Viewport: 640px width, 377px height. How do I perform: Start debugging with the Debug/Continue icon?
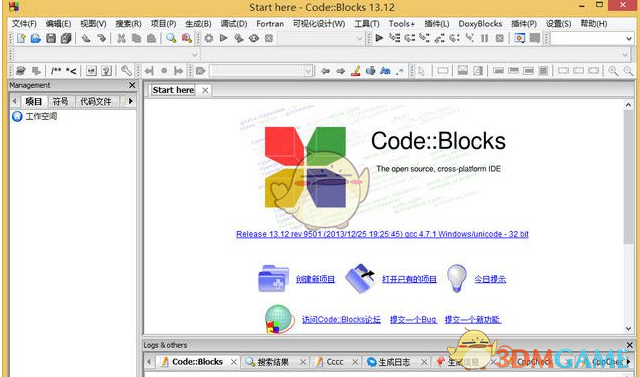point(379,38)
